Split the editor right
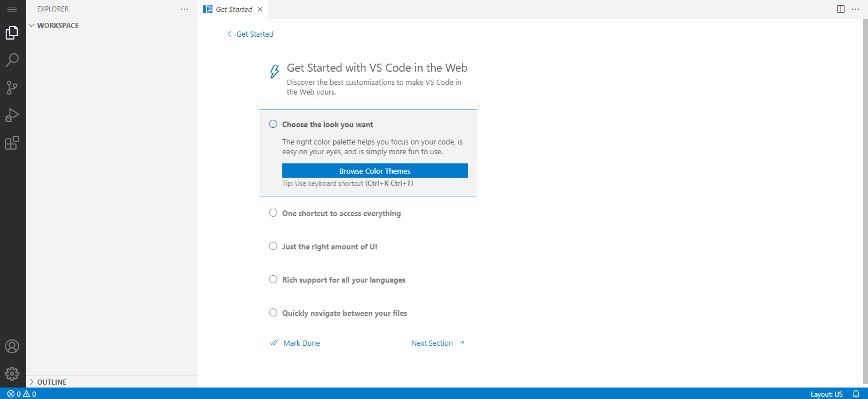868x399 pixels. coord(841,9)
